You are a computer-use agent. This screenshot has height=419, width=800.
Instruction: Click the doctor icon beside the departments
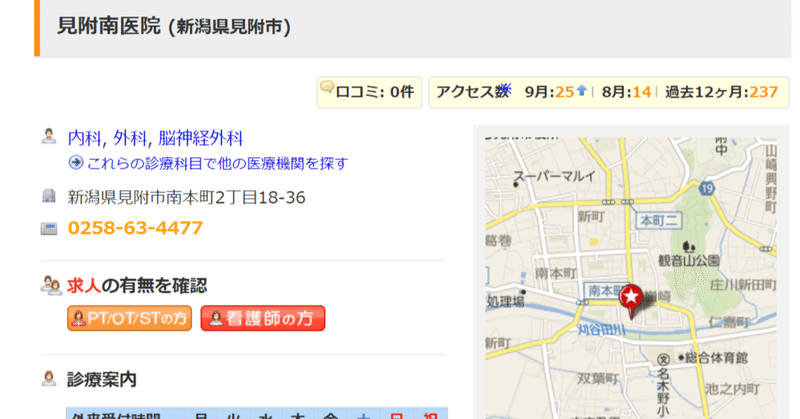coord(49,136)
